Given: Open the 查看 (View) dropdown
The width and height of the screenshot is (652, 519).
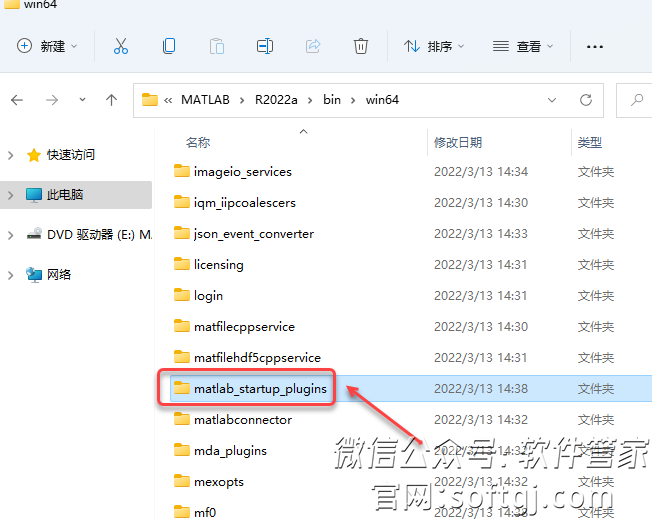Looking at the screenshot, I should pyautogui.click(x=523, y=46).
